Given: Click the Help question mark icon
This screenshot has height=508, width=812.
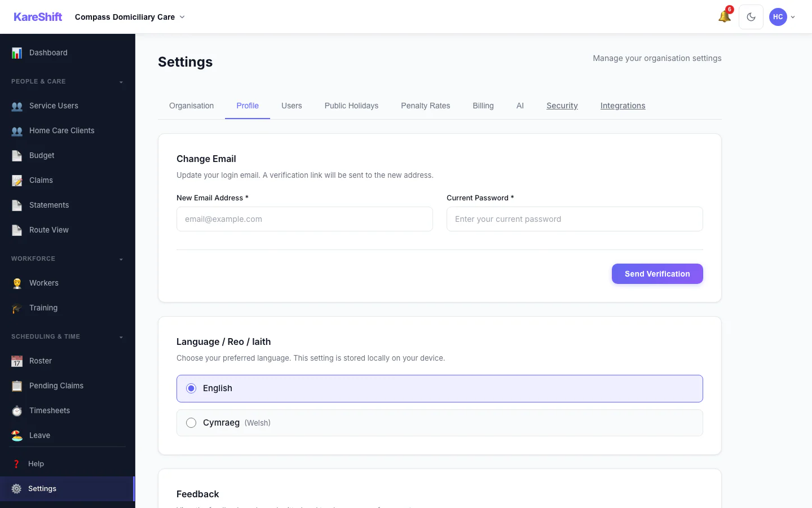Looking at the screenshot, I should point(16,464).
